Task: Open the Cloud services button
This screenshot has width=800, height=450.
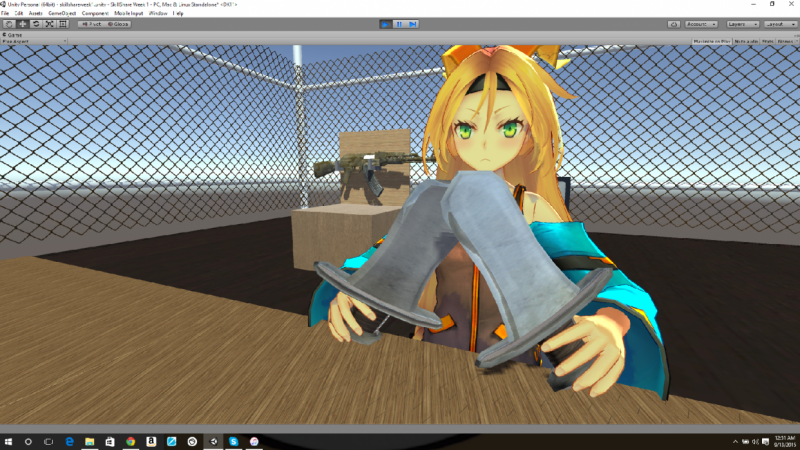Action: 673,24
